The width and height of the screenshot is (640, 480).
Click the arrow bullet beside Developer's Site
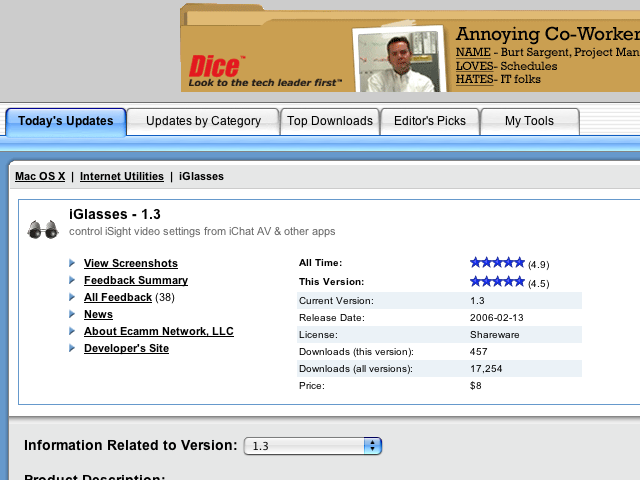click(x=72, y=348)
